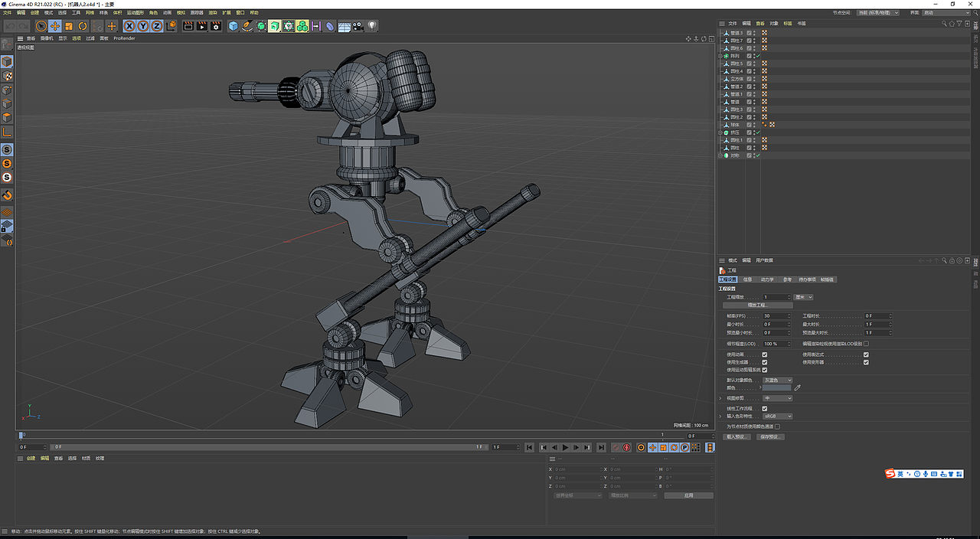Open Render Settings clapperboard with gear
This screenshot has height=539, width=980.
point(216,26)
